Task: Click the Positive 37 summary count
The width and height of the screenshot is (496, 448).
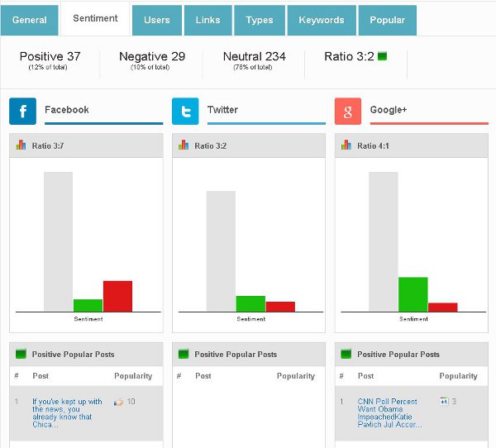Action: tap(50, 56)
